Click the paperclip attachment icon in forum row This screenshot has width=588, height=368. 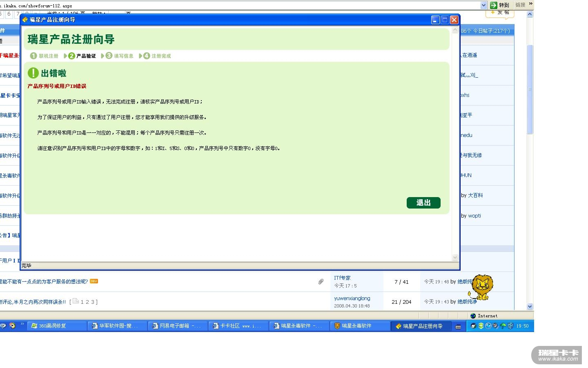point(321,282)
